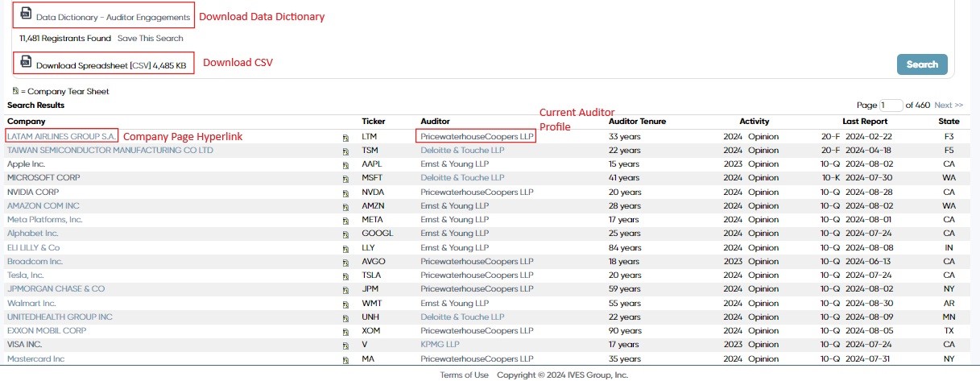Click Save This Search link
The image size is (980, 381).
[x=150, y=38]
